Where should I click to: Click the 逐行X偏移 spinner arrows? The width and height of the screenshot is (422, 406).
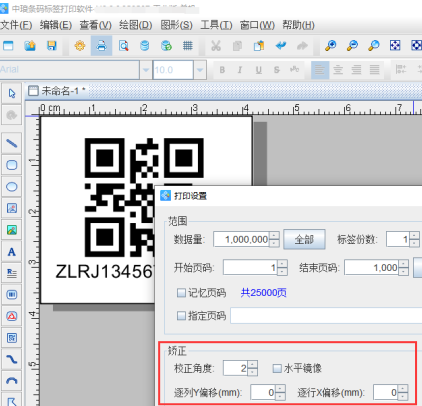[x=403, y=392]
